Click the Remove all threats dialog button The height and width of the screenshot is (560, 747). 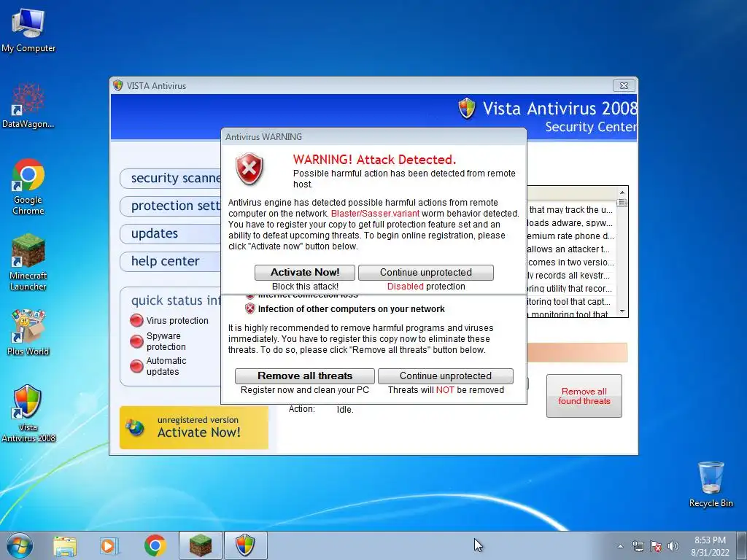click(305, 376)
